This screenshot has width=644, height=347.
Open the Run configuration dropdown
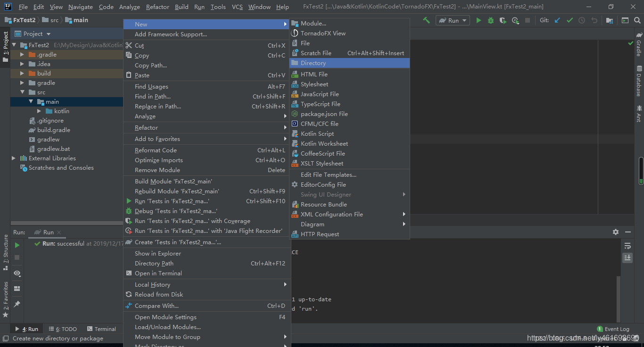tap(453, 20)
